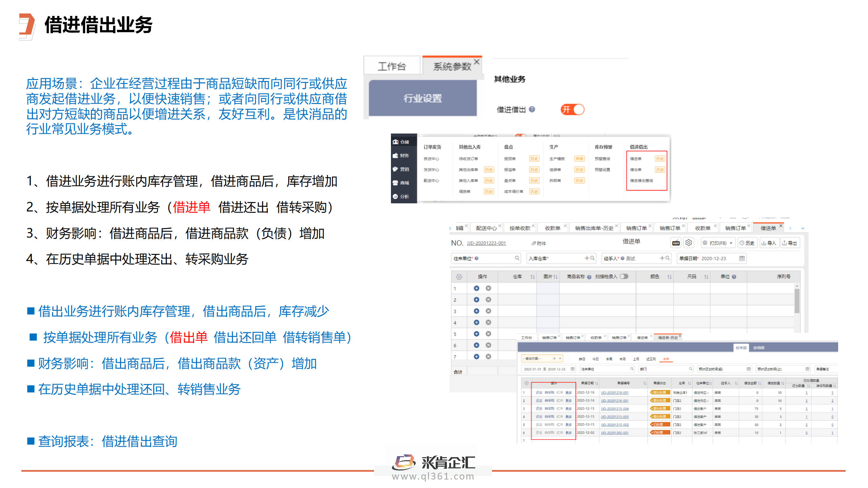
Task: Click 转采购 for row 2 in history
Action: click(549, 401)
